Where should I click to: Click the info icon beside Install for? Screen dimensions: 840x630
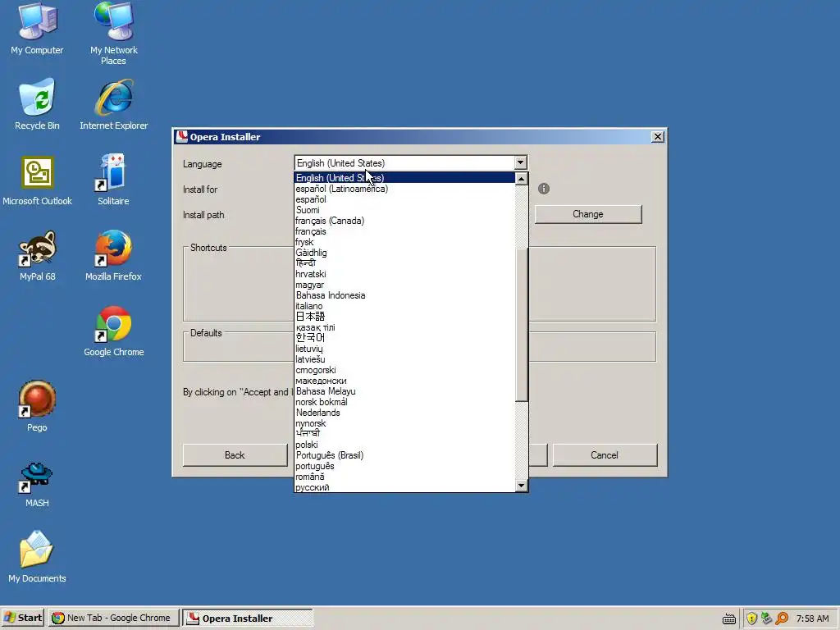pyautogui.click(x=544, y=189)
